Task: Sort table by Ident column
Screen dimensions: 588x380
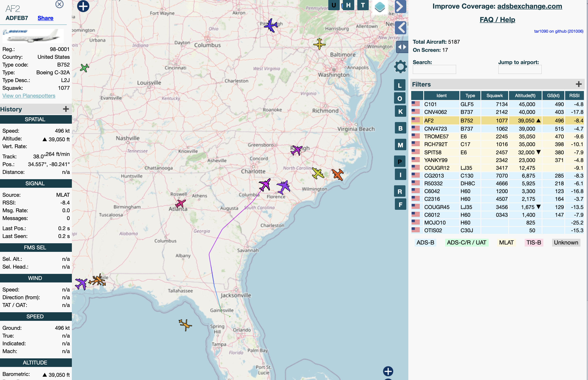Action: [x=441, y=96]
